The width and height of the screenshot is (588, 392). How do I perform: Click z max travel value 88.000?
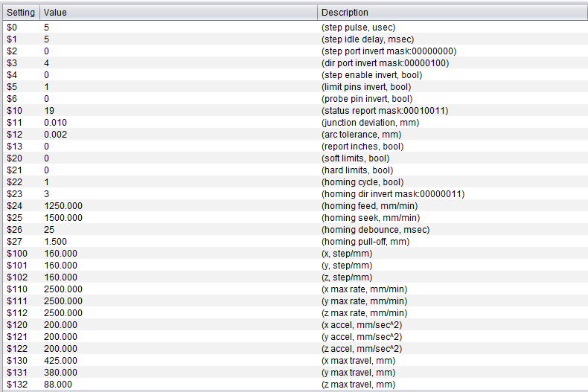click(58, 385)
